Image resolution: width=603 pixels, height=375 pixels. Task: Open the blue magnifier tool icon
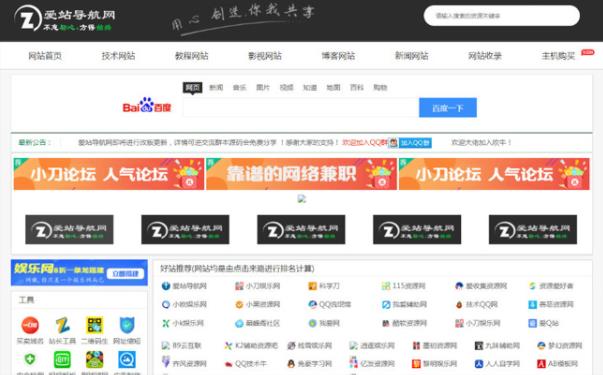[127, 360]
